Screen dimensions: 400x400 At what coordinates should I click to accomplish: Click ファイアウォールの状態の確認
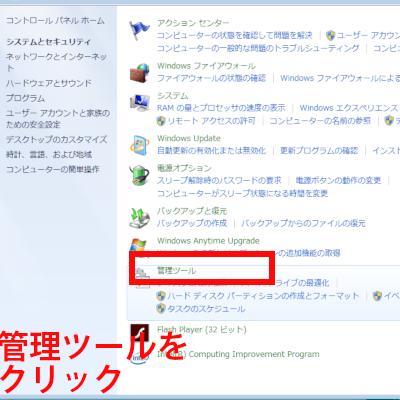click(211, 78)
